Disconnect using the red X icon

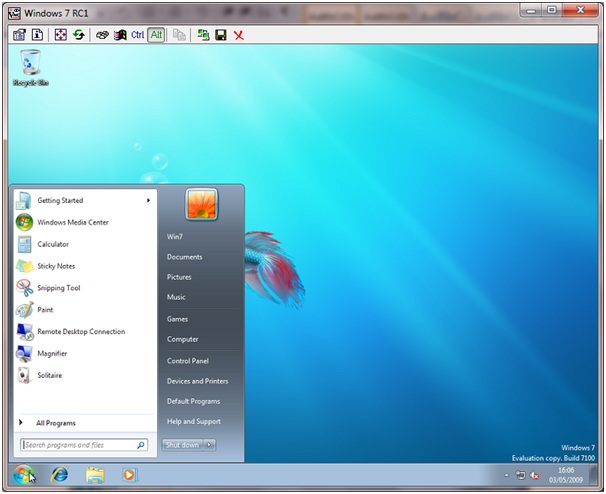tap(239, 35)
